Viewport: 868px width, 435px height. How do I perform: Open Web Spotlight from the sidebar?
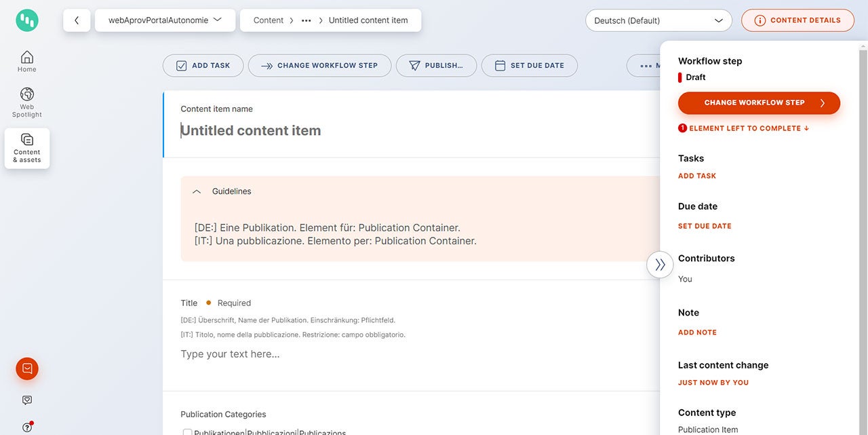click(x=27, y=102)
